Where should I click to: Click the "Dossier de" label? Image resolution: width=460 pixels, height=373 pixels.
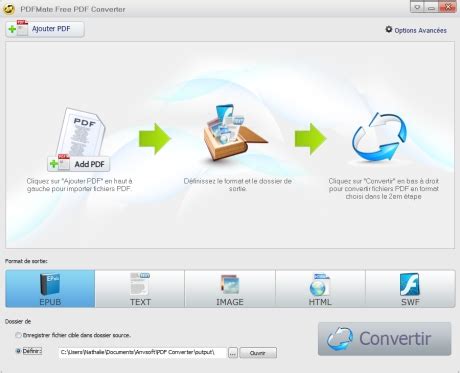click(18, 321)
